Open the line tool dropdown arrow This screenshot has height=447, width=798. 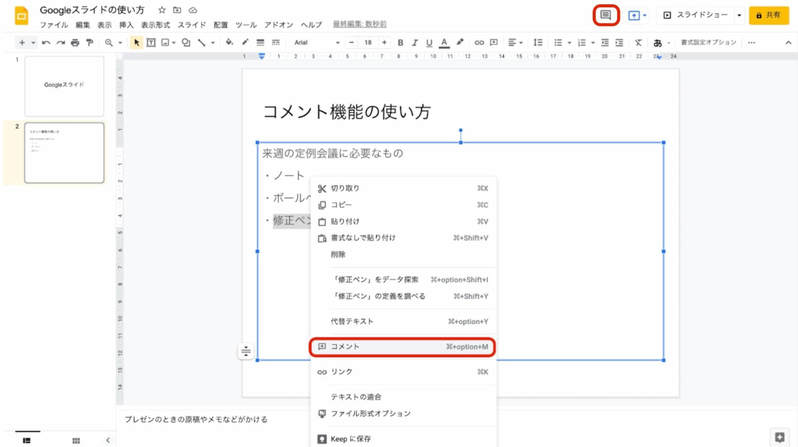click(213, 43)
